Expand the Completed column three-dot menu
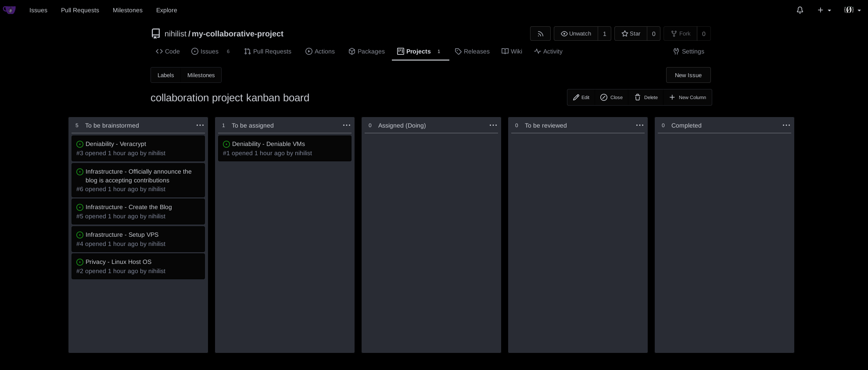This screenshot has width=868, height=370. (786, 125)
